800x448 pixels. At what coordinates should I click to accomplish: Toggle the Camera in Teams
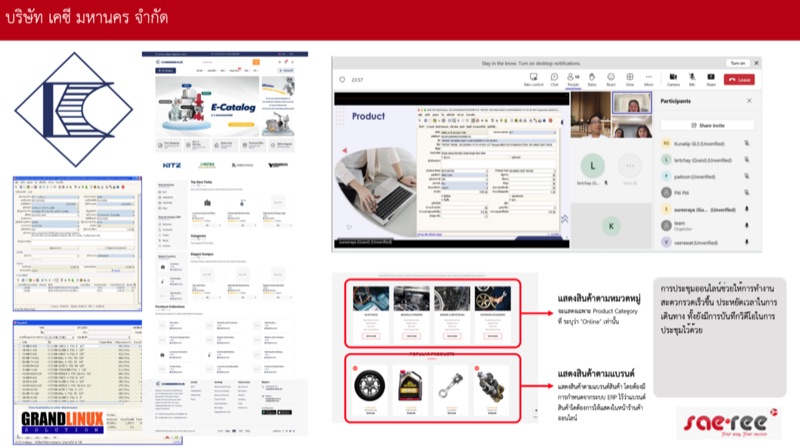pyautogui.click(x=673, y=79)
